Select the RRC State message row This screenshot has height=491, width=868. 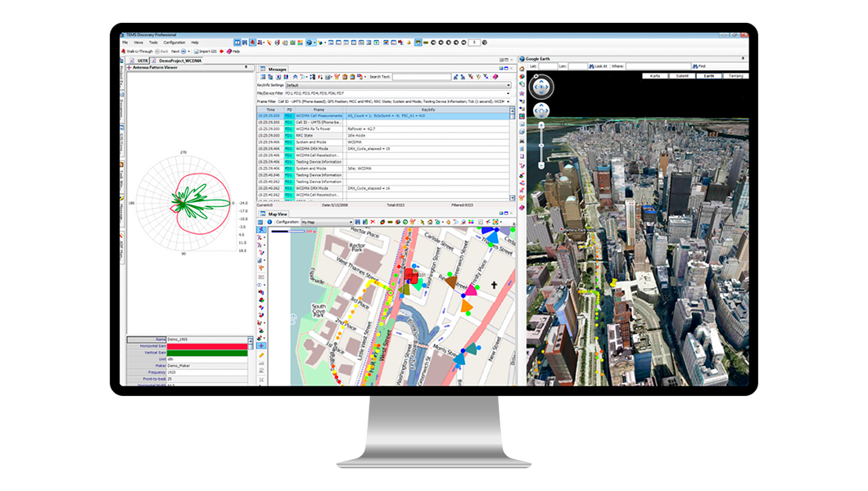click(x=382, y=136)
